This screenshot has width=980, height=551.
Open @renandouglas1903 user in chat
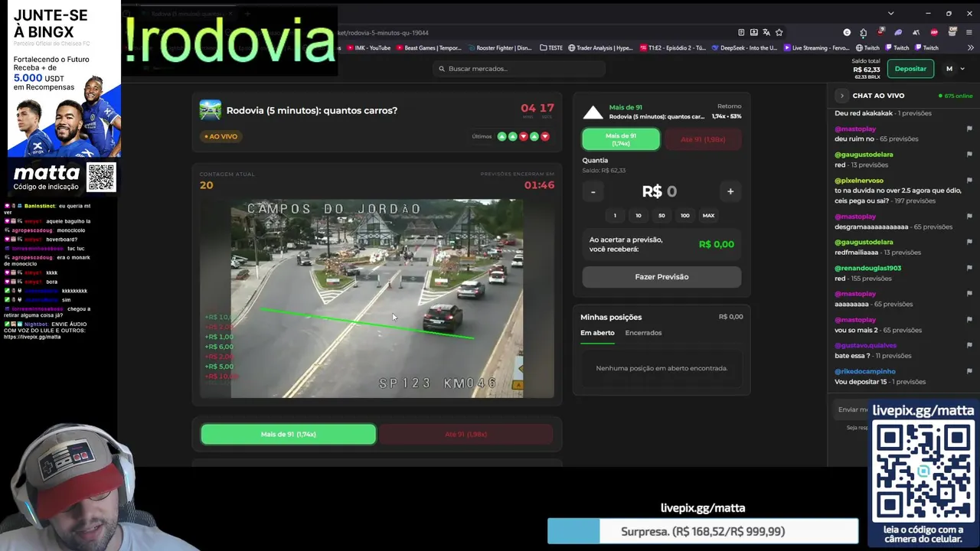click(x=867, y=268)
